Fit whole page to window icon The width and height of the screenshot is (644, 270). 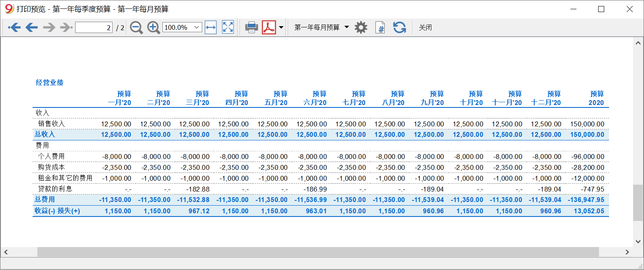pos(228,27)
